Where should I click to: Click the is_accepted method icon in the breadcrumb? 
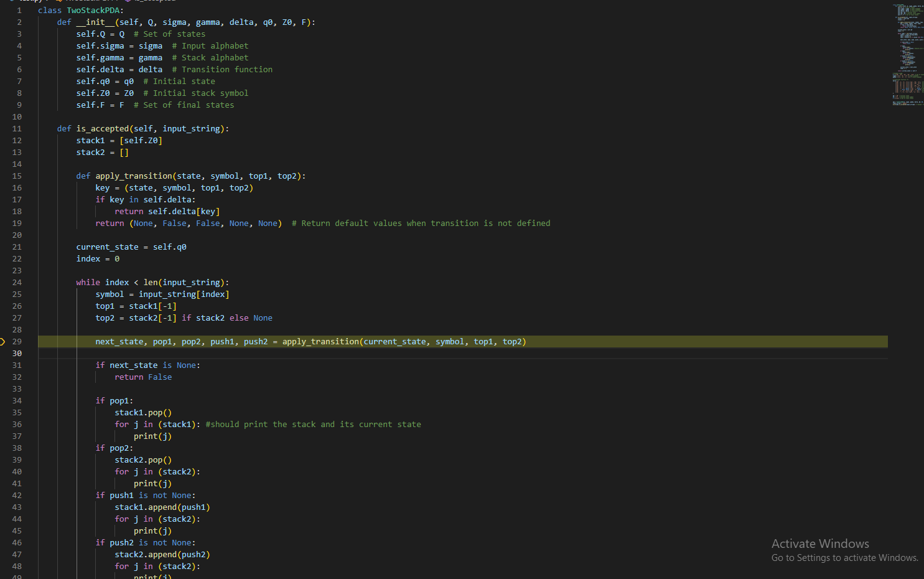pos(127,2)
